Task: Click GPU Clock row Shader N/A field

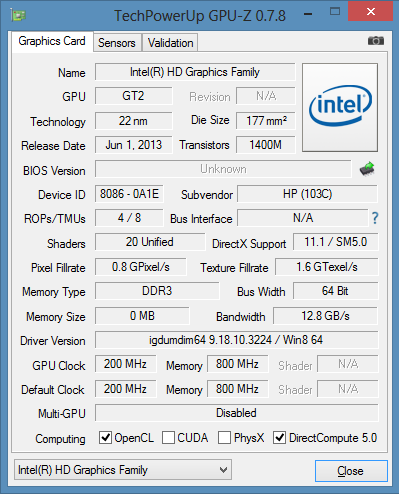Action: (x=348, y=364)
